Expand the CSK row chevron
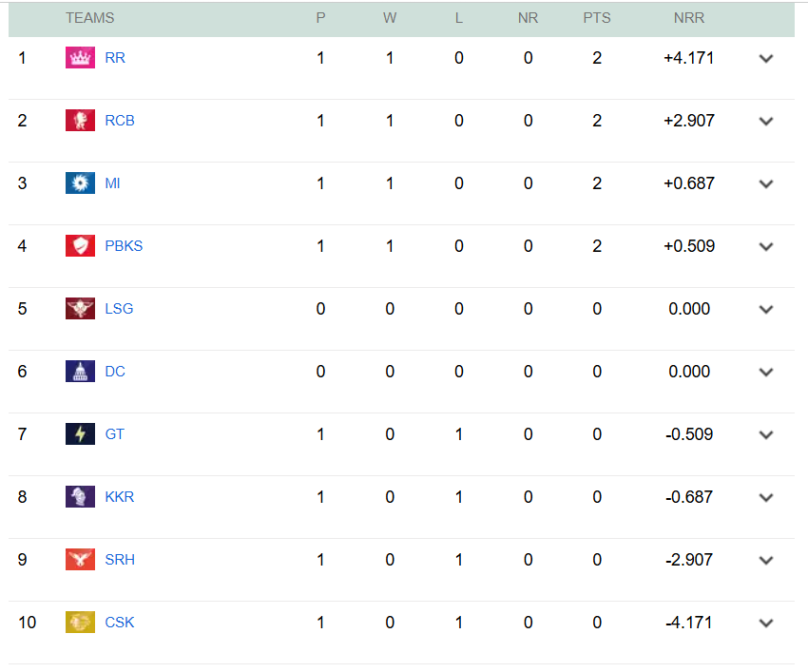Screen dimensions: 808x672 click(766, 623)
